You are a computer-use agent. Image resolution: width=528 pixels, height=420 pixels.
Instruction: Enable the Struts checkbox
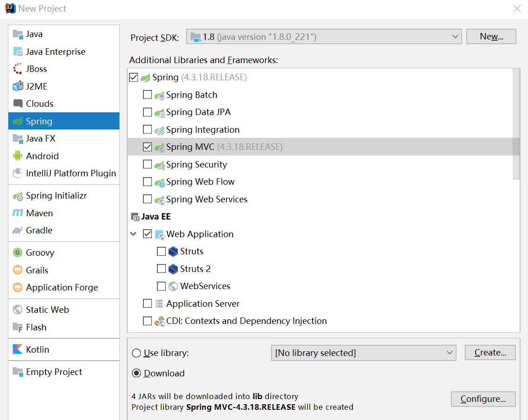point(161,252)
